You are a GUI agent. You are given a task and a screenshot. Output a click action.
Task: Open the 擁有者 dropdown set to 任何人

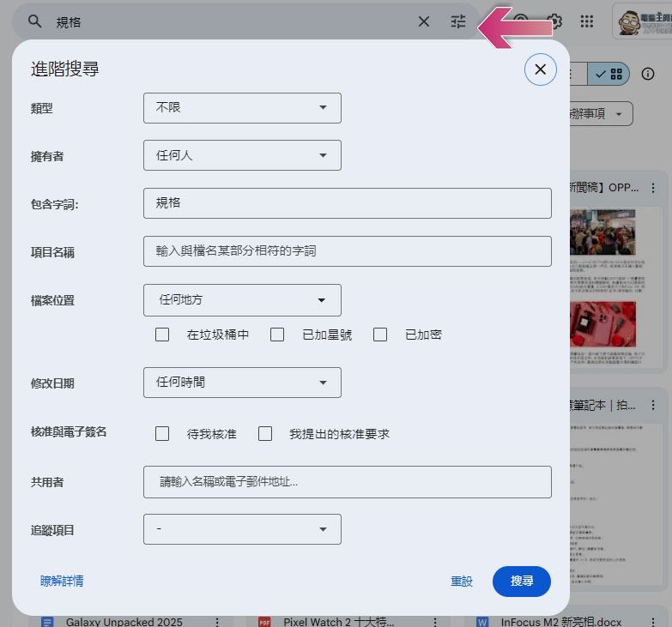[x=242, y=155]
